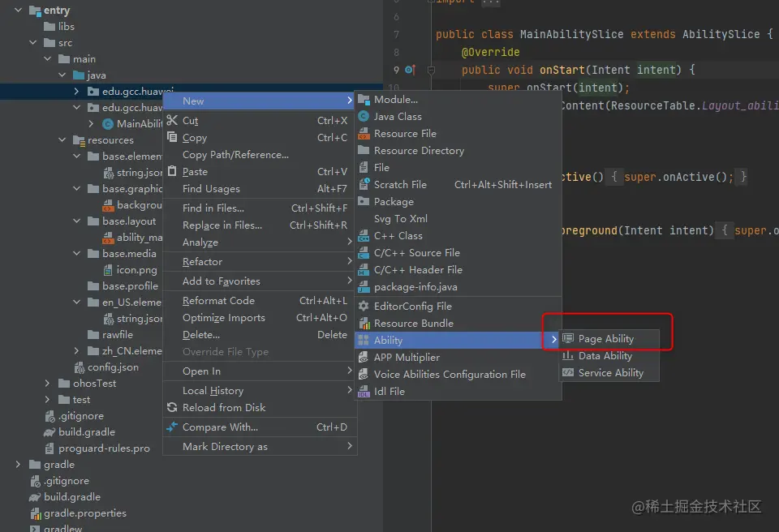
Task: Open the New submenu
Action: (260, 101)
